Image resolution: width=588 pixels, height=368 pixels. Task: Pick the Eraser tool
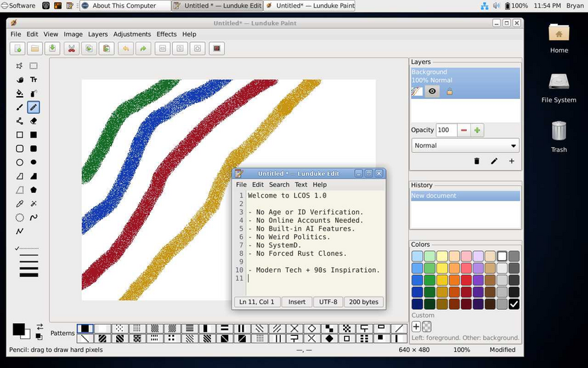pyautogui.click(x=34, y=121)
